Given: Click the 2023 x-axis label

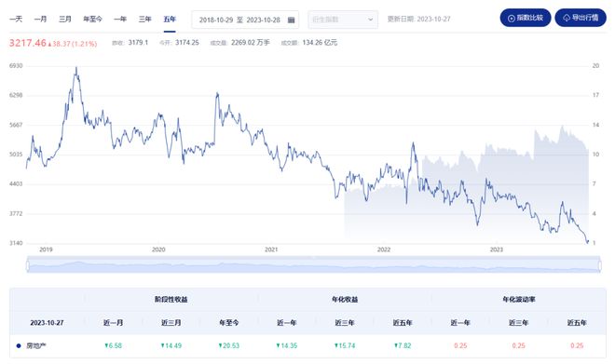Looking at the screenshot, I should (496, 249).
